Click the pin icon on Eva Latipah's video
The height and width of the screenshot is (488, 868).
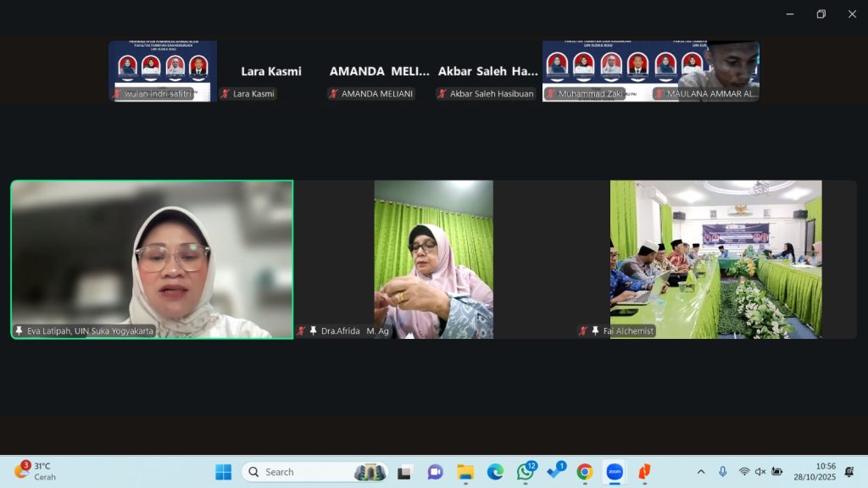[19, 331]
